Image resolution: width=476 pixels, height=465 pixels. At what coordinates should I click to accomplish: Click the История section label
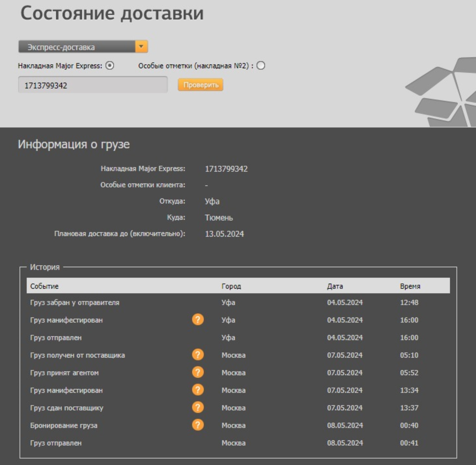point(45,267)
